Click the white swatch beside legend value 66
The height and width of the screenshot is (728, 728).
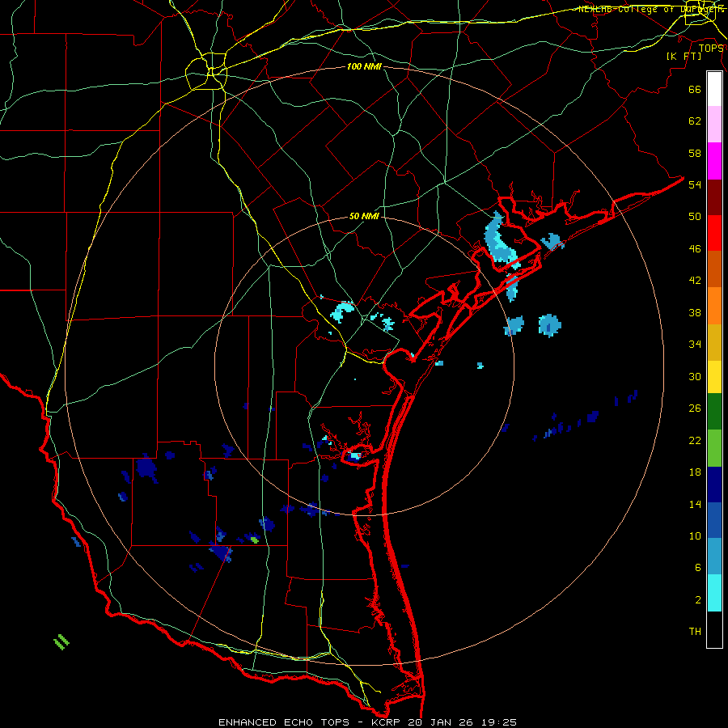714,89
